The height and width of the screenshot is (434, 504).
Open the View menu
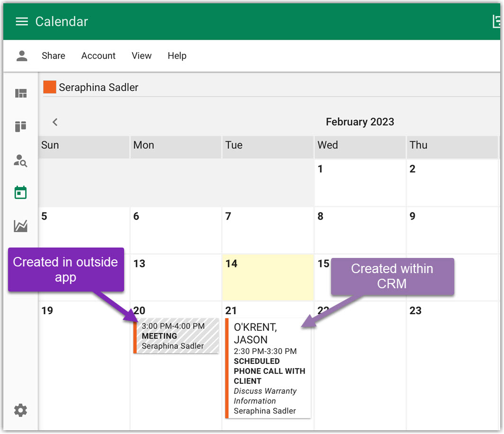tap(142, 56)
